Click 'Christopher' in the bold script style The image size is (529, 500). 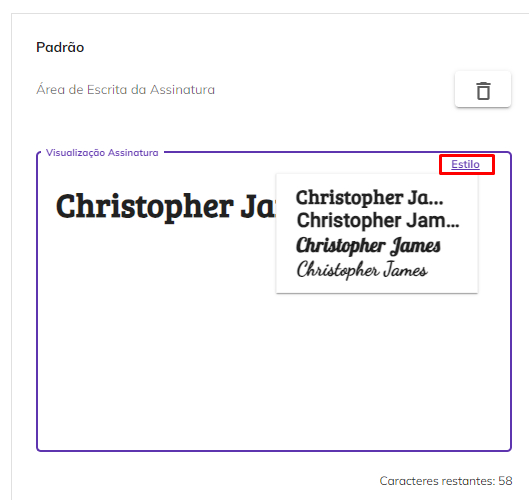341,246
